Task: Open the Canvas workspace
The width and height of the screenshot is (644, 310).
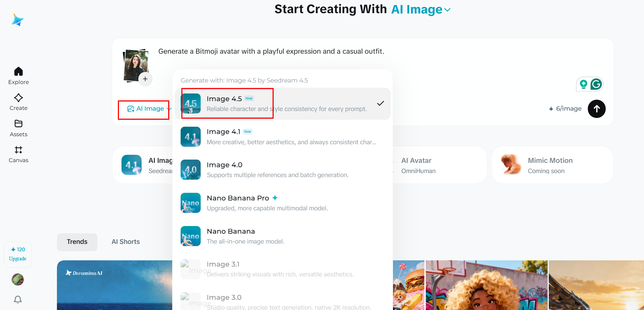Action: tap(19, 154)
